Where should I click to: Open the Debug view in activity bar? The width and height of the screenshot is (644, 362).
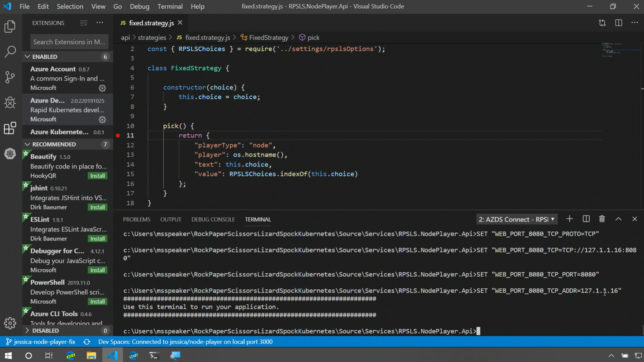[x=10, y=103]
